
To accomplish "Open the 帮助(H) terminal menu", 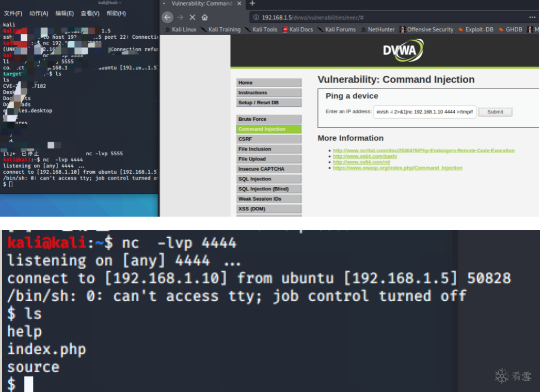I will click(x=116, y=13).
